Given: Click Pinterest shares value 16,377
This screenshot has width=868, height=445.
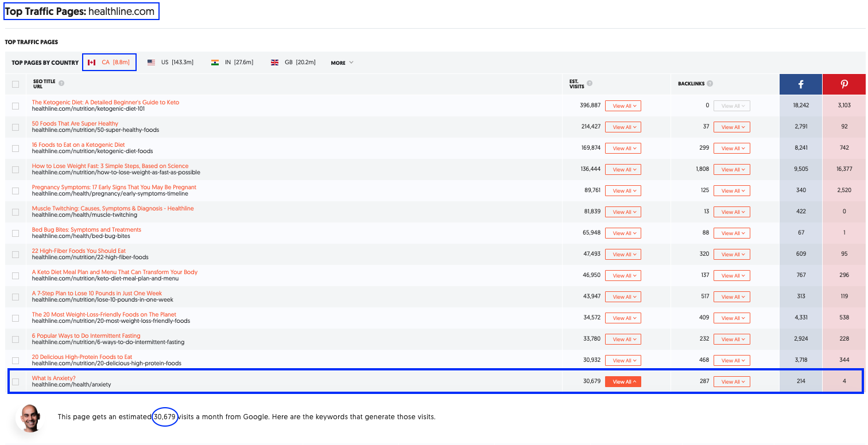Looking at the screenshot, I should (844, 169).
